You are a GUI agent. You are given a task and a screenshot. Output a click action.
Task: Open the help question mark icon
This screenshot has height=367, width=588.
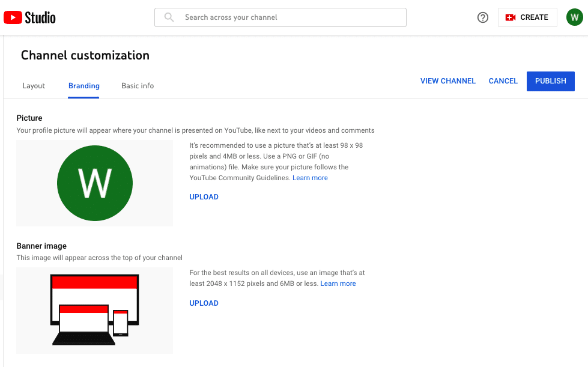[x=483, y=17]
